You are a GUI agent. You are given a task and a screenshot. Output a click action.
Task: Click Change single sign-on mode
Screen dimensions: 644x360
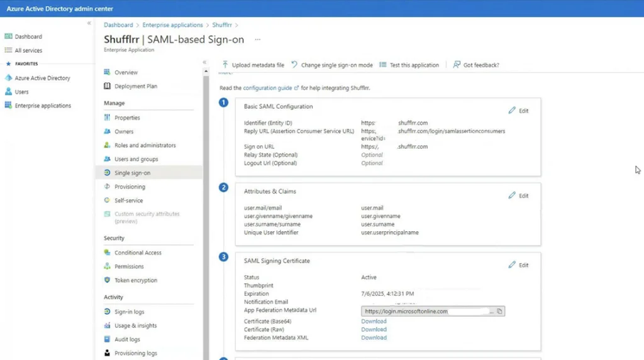[x=332, y=65]
